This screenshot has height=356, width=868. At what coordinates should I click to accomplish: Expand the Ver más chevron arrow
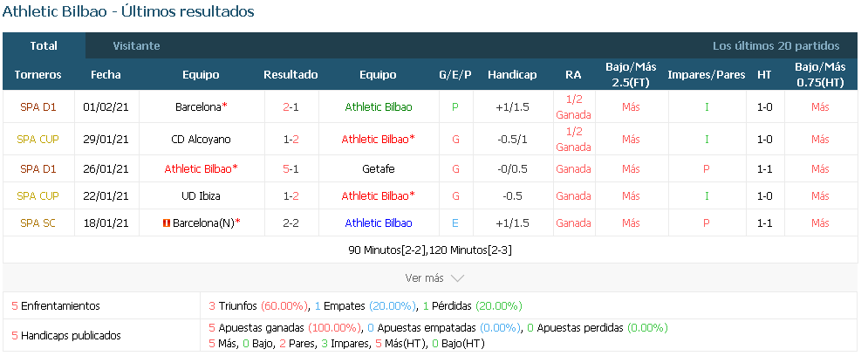pos(457,278)
